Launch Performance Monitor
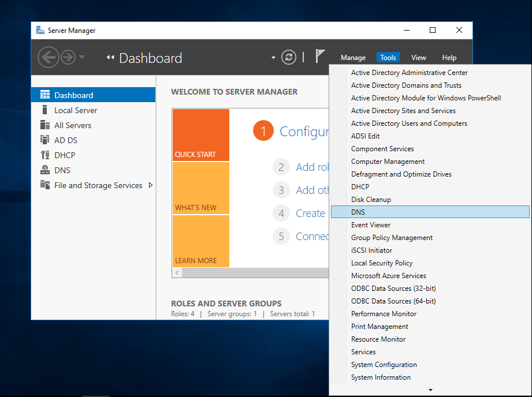 click(430, 314)
